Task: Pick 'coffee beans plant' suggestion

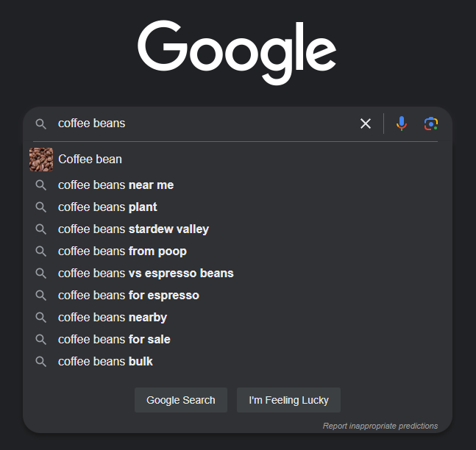Action: [107, 207]
